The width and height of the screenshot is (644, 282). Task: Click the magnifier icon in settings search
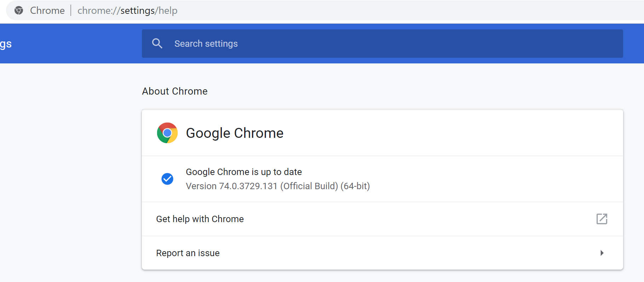157,44
